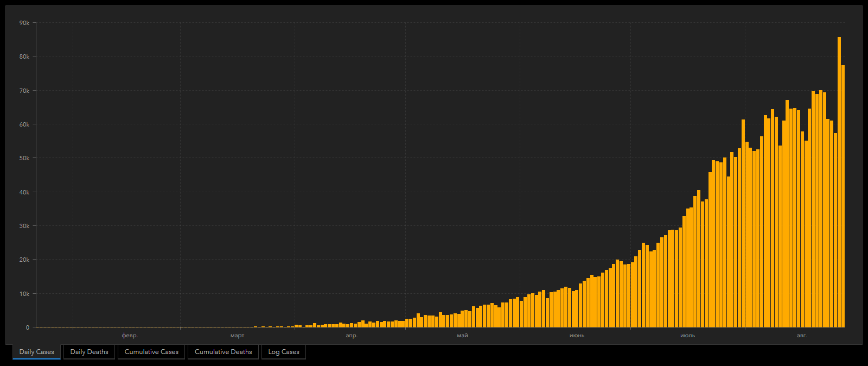Open the Daily Deaths tab

[89, 352]
